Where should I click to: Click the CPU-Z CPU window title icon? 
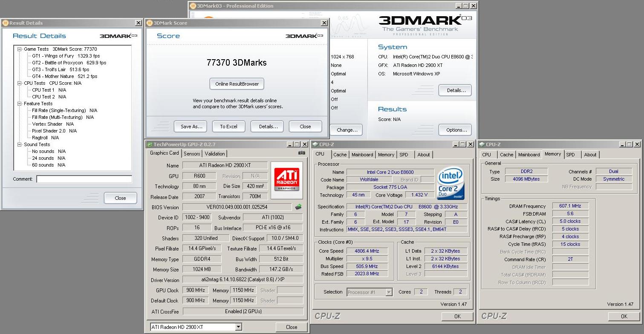click(x=315, y=144)
